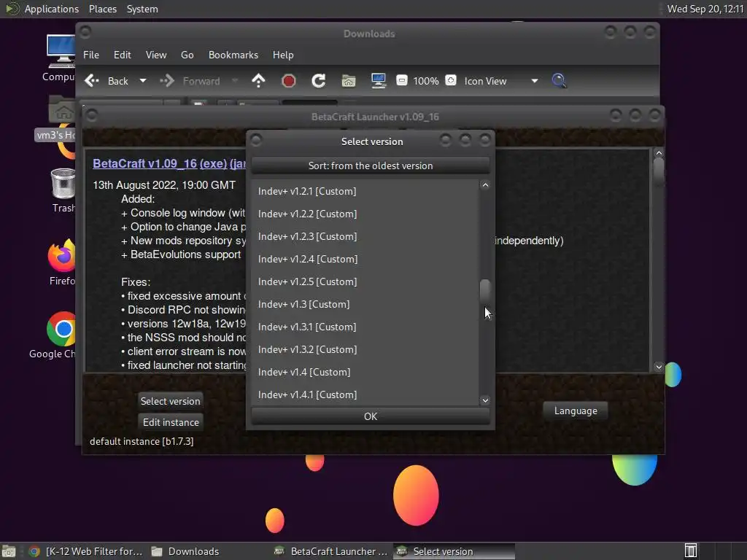Click changelog scroll-down arrow in launcher
The height and width of the screenshot is (560, 747).
pos(659,367)
